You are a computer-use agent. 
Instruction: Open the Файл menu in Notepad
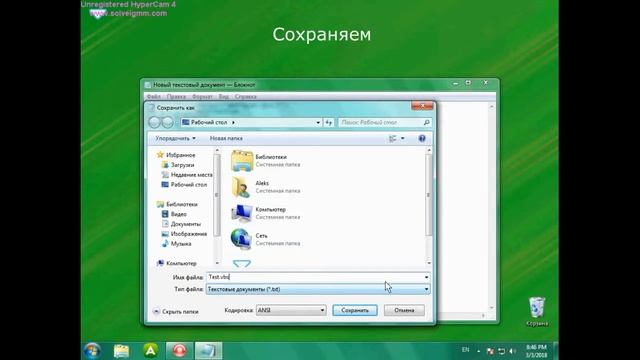coord(153,97)
